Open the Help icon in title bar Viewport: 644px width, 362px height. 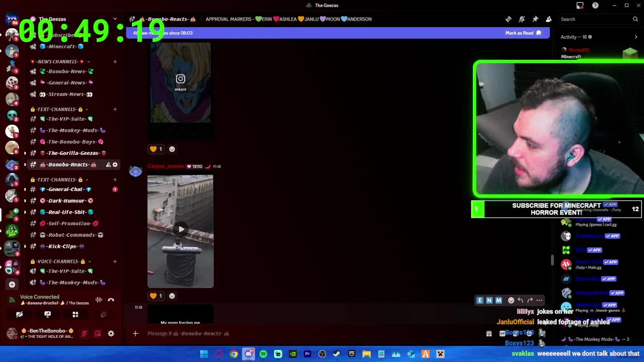tap(595, 6)
